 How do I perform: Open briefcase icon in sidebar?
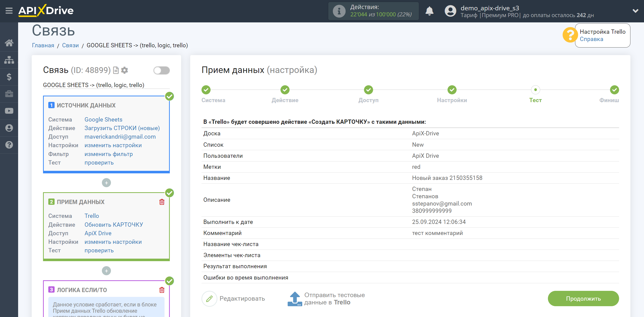tap(9, 94)
